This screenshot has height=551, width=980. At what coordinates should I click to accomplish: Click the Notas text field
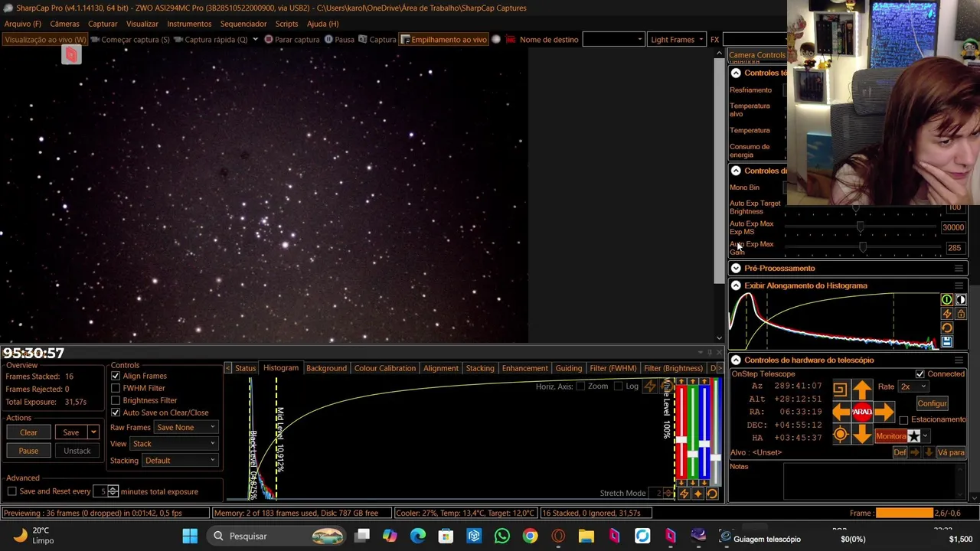(873, 481)
